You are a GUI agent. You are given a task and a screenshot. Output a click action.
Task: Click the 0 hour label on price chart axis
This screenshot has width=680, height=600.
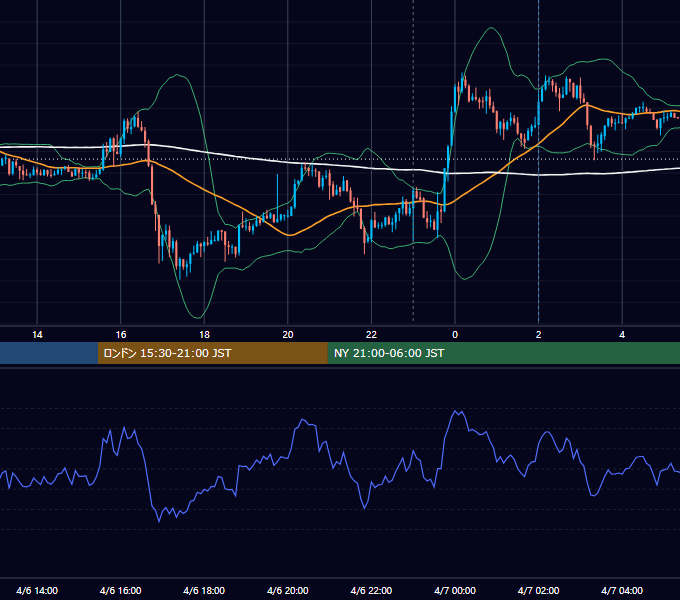[x=454, y=334]
